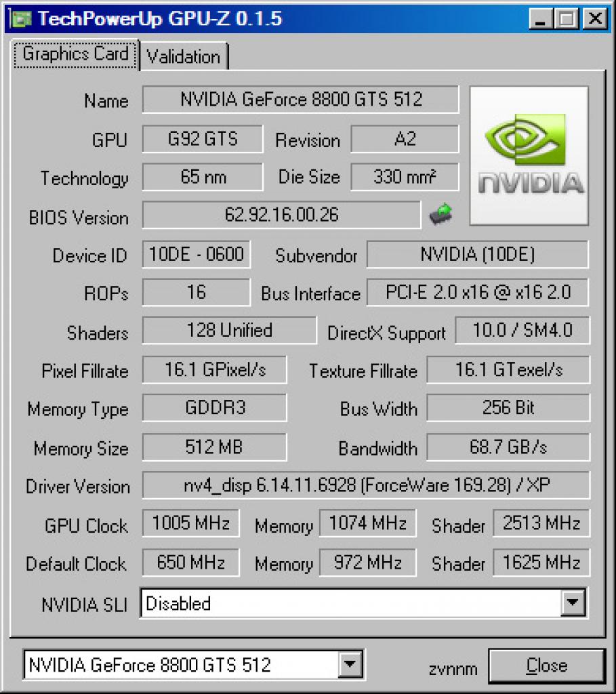Click the current Shader clock 2513 MHz
Viewport: 616px width, 694px height.
coord(541,523)
